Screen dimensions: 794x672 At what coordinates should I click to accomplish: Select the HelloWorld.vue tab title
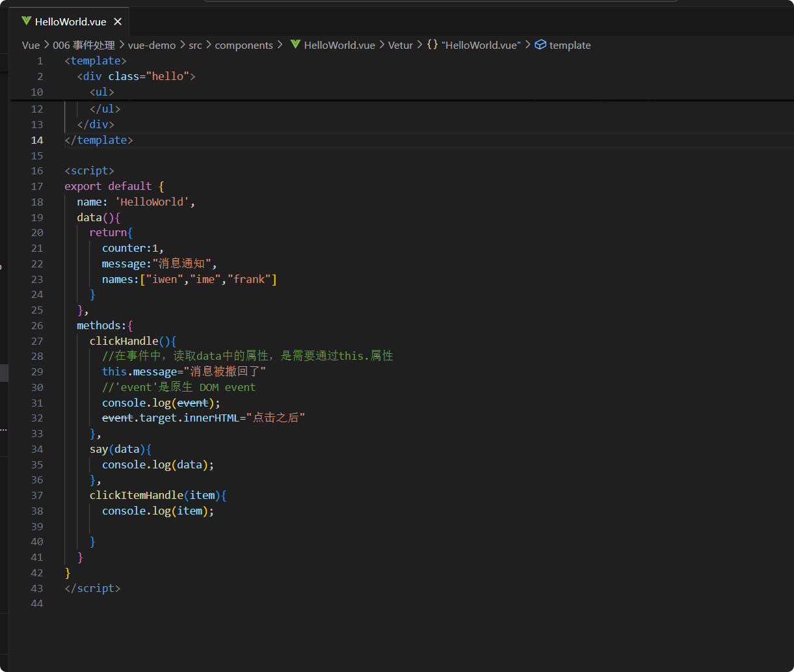tap(71, 21)
